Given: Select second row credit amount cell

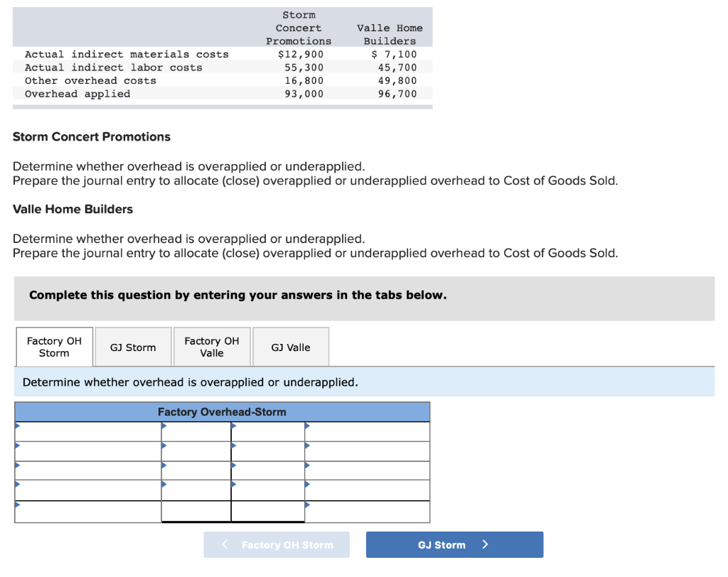Looking at the screenshot, I should pyautogui.click(x=268, y=451).
